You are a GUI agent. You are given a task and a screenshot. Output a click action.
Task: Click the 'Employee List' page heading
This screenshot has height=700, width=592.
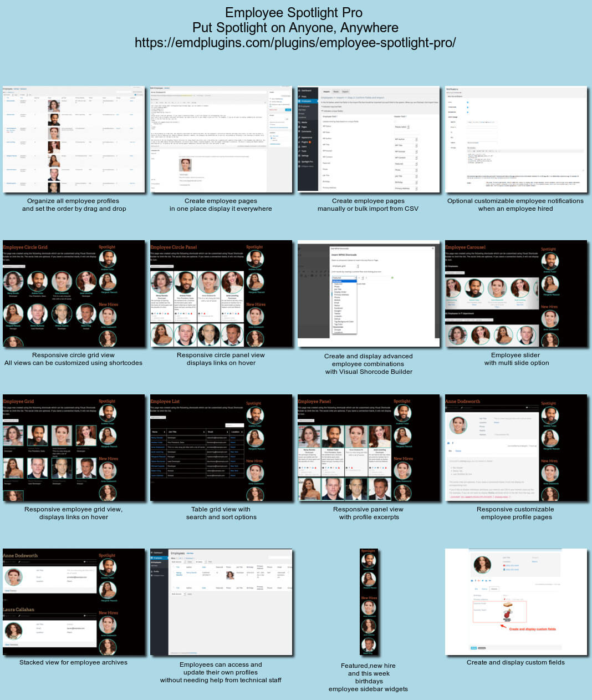click(165, 401)
